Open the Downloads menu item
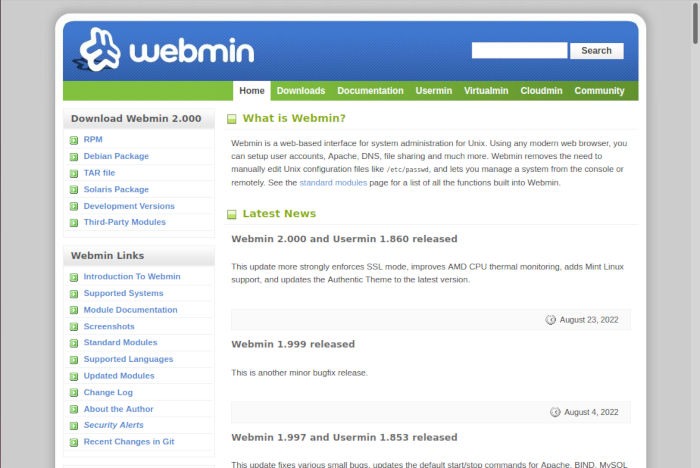The height and width of the screenshot is (468, 700). (301, 91)
